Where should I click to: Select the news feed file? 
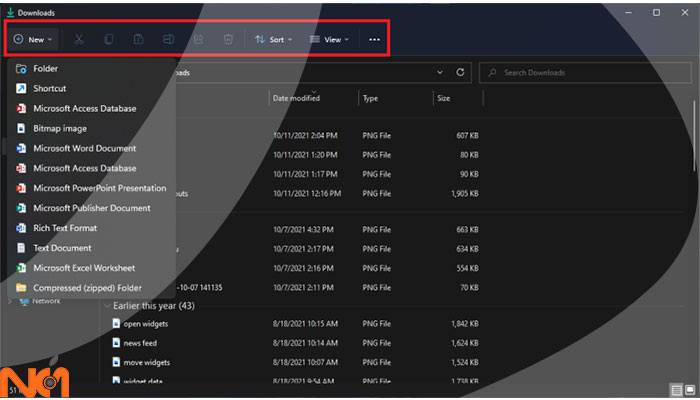pyautogui.click(x=140, y=343)
